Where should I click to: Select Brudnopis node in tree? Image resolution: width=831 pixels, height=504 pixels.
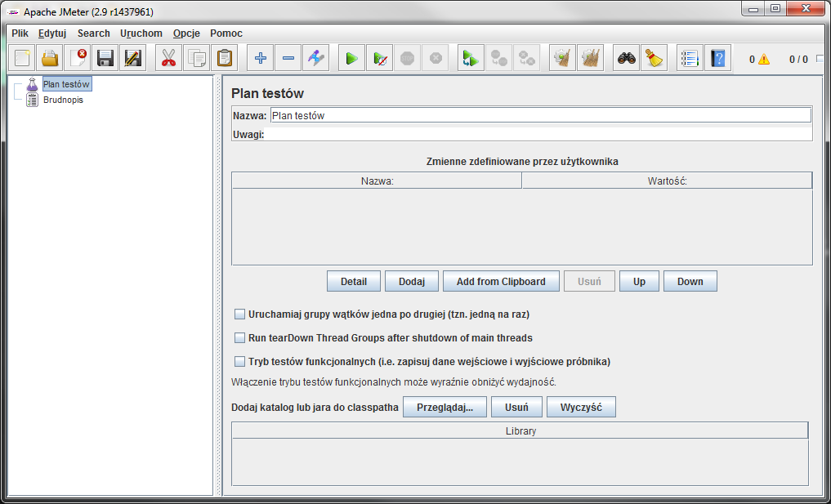[63, 100]
